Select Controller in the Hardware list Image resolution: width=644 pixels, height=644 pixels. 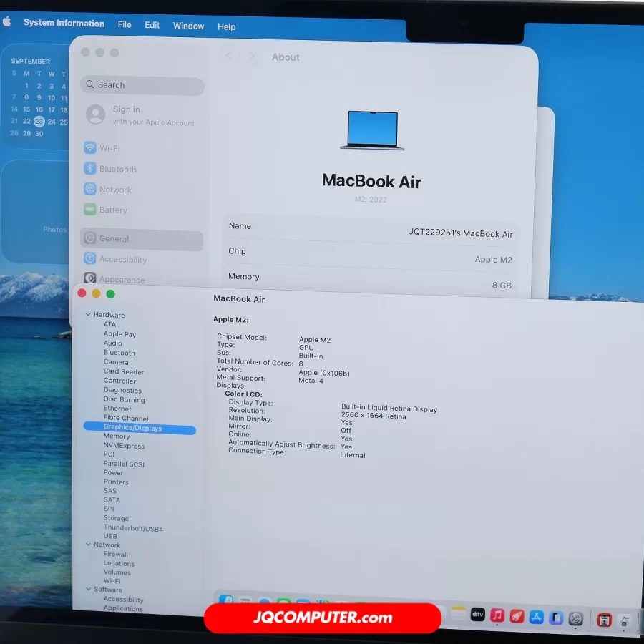119,381
